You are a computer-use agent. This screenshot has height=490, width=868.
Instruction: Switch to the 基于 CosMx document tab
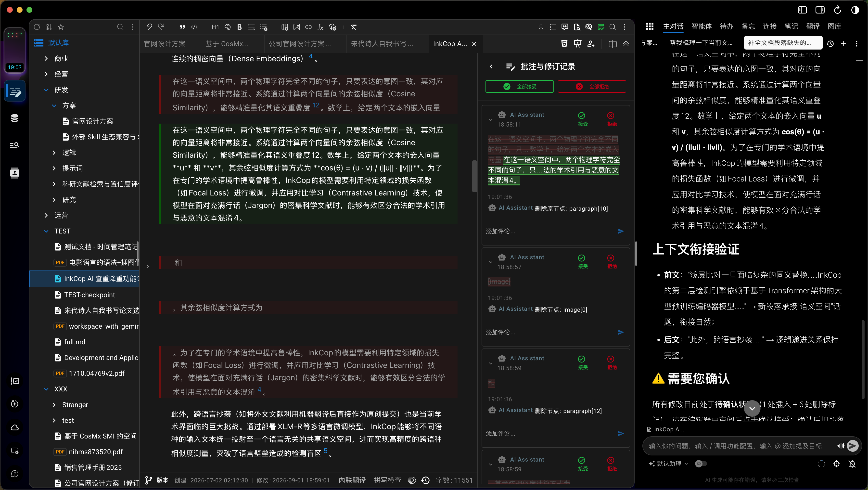[x=232, y=44]
